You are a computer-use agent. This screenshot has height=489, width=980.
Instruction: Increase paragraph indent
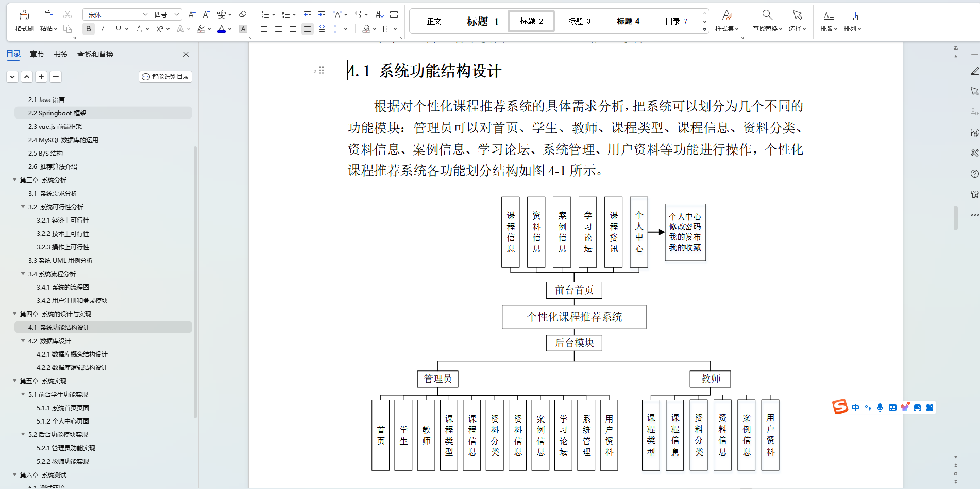coord(322,14)
